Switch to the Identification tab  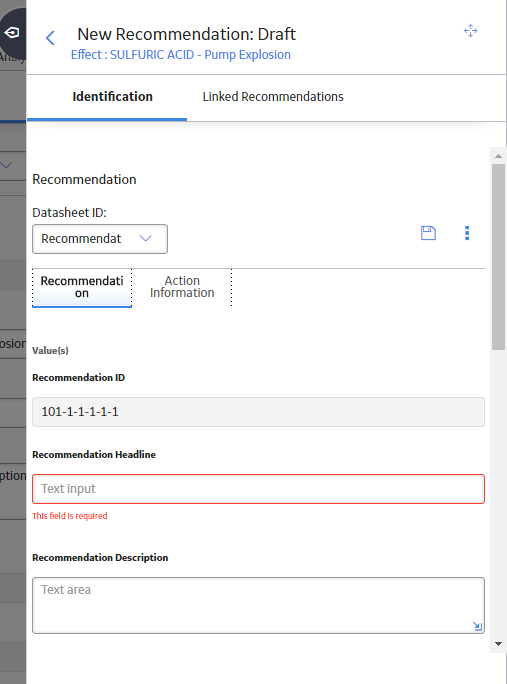(113, 96)
